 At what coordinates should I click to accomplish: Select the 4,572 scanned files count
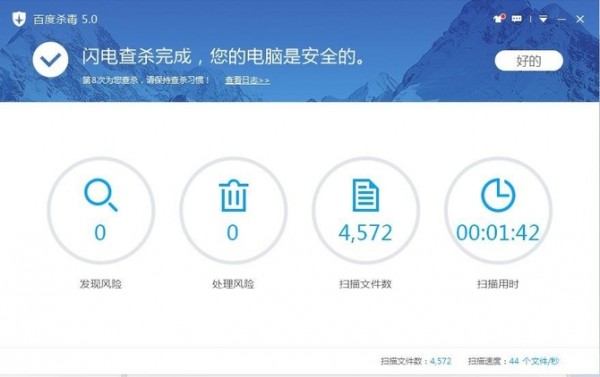click(365, 233)
